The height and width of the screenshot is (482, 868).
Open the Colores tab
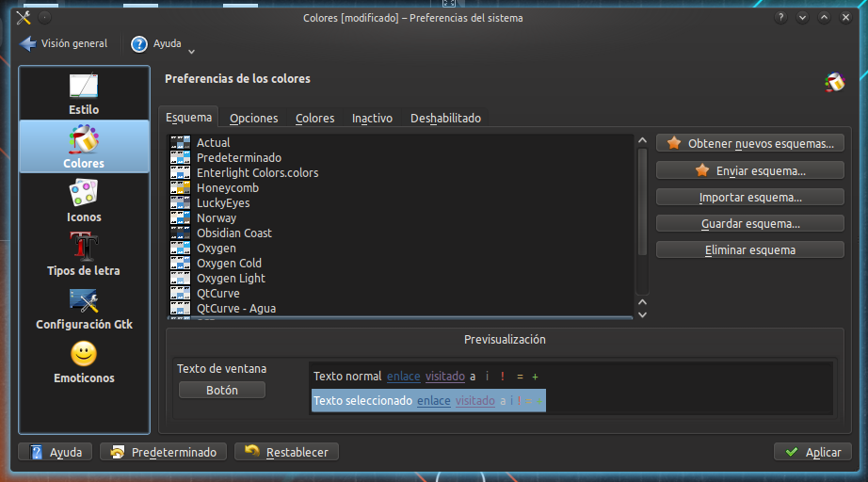315,119
